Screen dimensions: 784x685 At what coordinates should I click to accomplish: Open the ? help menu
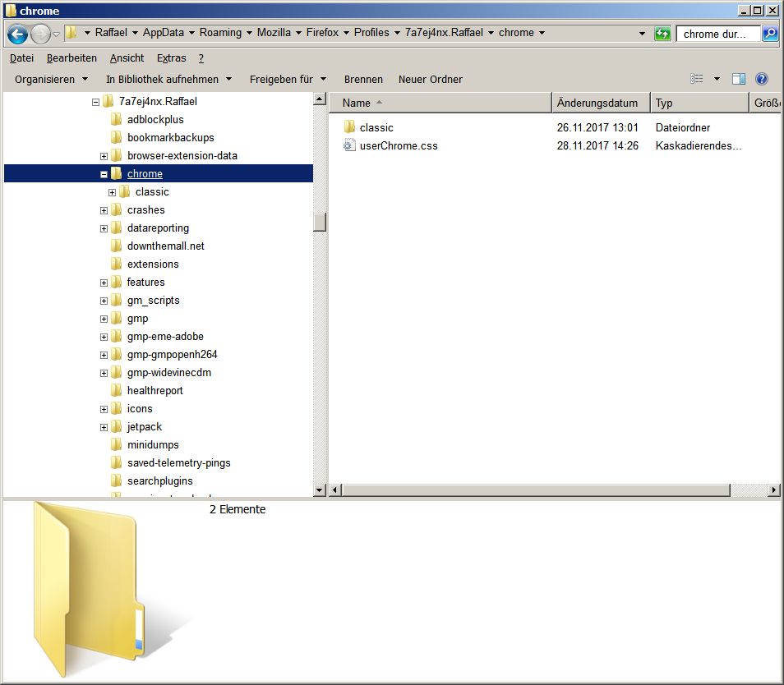[201, 58]
